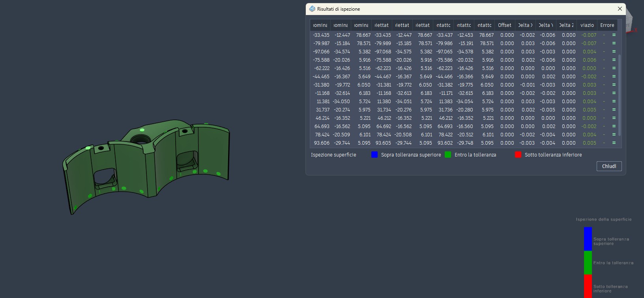Click the Delta Y column header

click(x=546, y=25)
